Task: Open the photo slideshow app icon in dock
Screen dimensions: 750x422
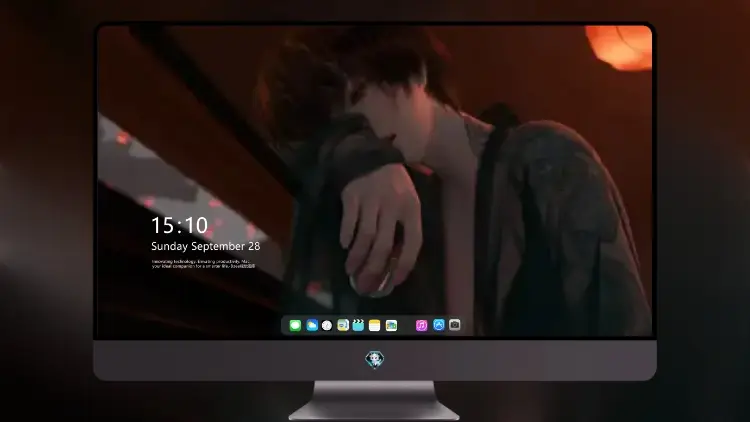Action: 391,325
